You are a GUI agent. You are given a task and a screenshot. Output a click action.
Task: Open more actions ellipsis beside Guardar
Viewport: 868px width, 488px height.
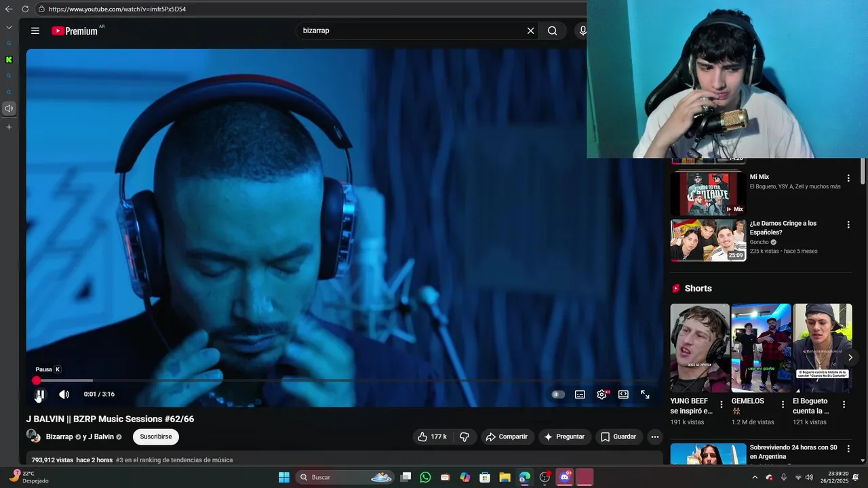[x=654, y=436]
